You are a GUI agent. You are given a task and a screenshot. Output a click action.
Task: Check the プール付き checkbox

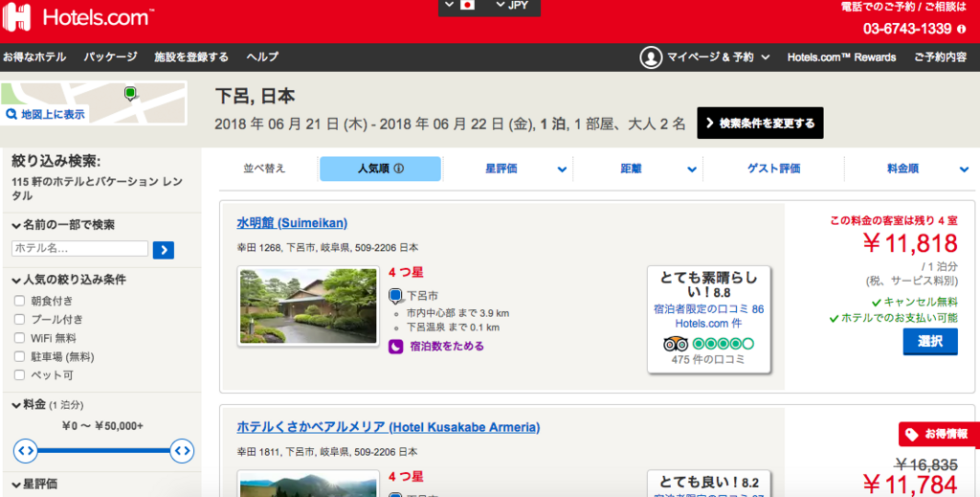click(x=19, y=320)
